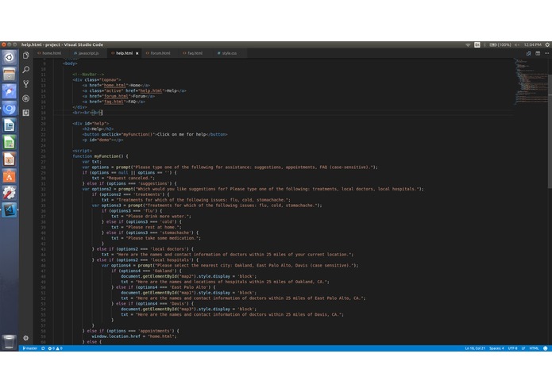
Task: Open the Explorer view in activity bar
Action: click(25, 56)
